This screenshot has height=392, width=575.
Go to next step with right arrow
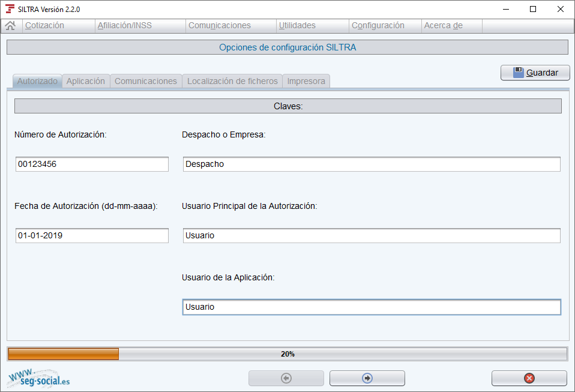coord(367,378)
